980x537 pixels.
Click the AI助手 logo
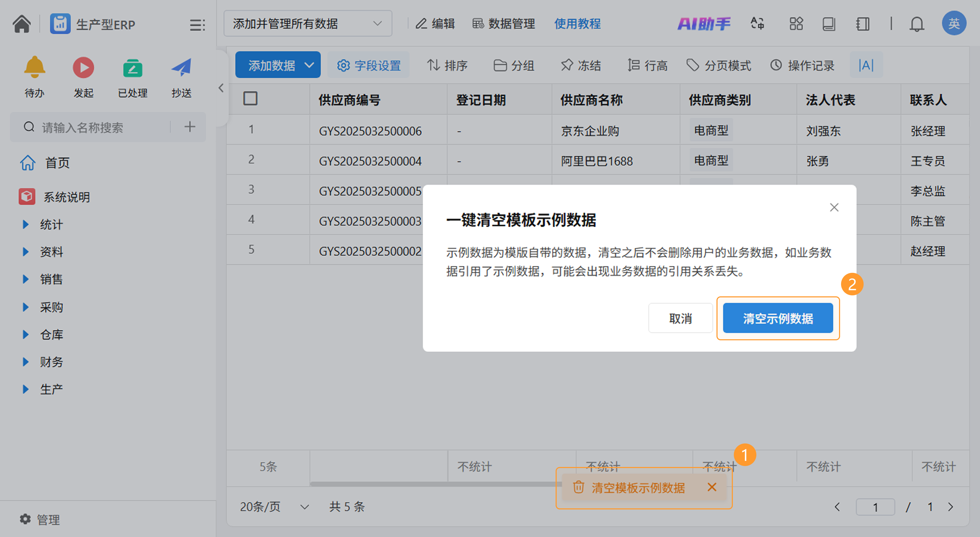pyautogui.click(x=704, y=24)
